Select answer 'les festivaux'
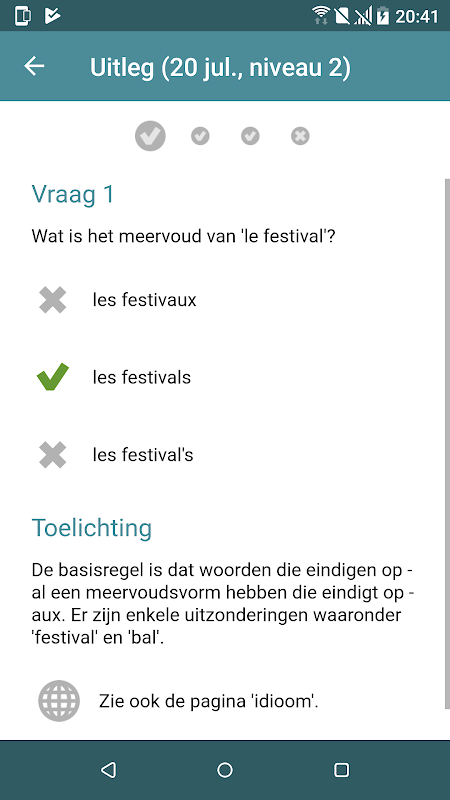Image resolution: width=450 pixels, height=800 pixels. coord(144,300)
